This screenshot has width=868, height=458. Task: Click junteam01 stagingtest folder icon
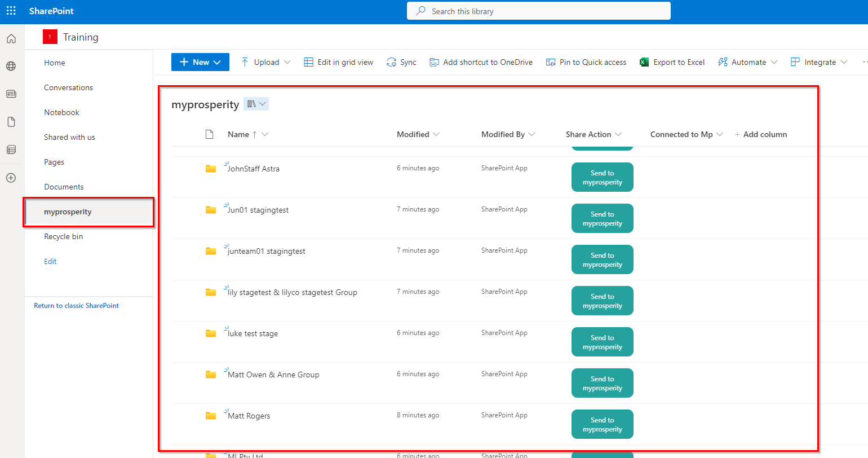coord(211,251)
